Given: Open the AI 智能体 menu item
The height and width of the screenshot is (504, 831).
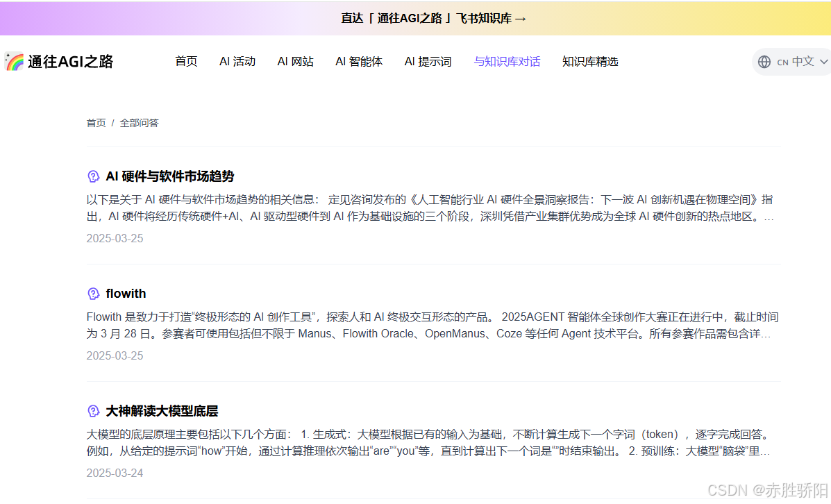Looking at the screenshot, I should pos(359,62).
